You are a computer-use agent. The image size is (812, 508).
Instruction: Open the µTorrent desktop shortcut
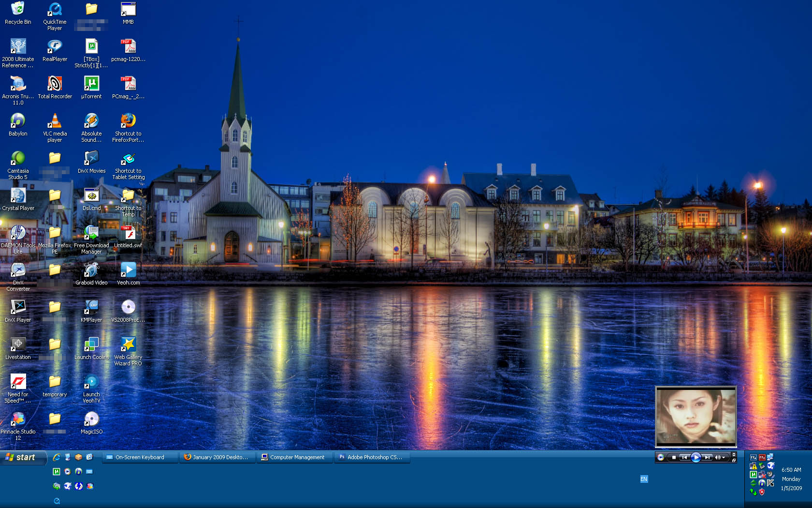(x=91, y=84)
